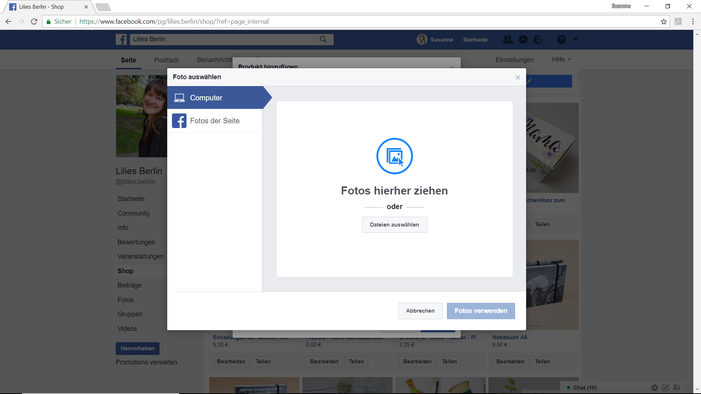Open Veranstaltungen in the page sidebar
This screenshot has height=394, width=701.
pyautogui.click(x=140, y=256)
